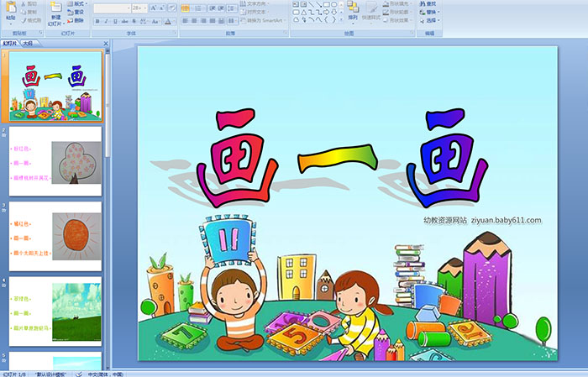Screen dimensions: 588x377
Task: Open Character Spacing (AV) menu
Action: tap(144, 21)
